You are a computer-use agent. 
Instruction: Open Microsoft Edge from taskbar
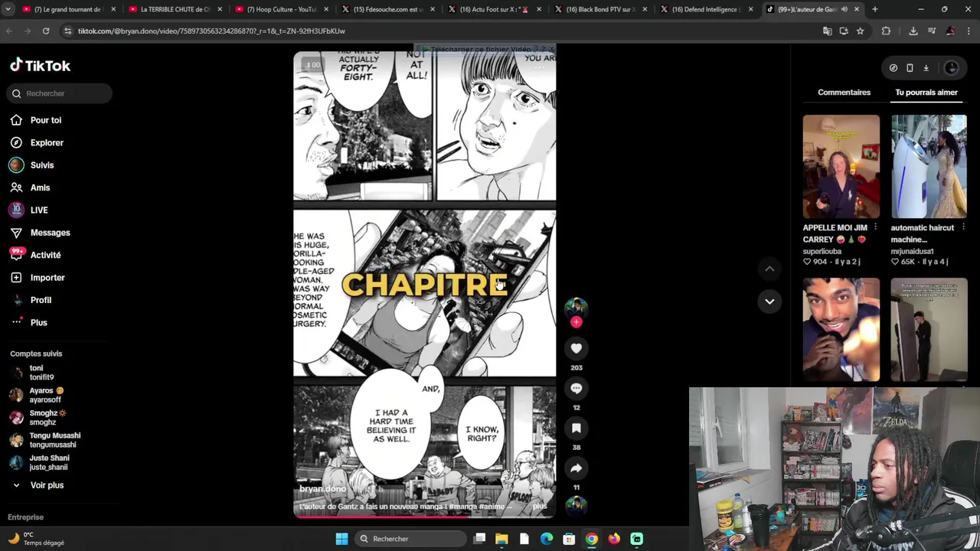coord(547,539)
